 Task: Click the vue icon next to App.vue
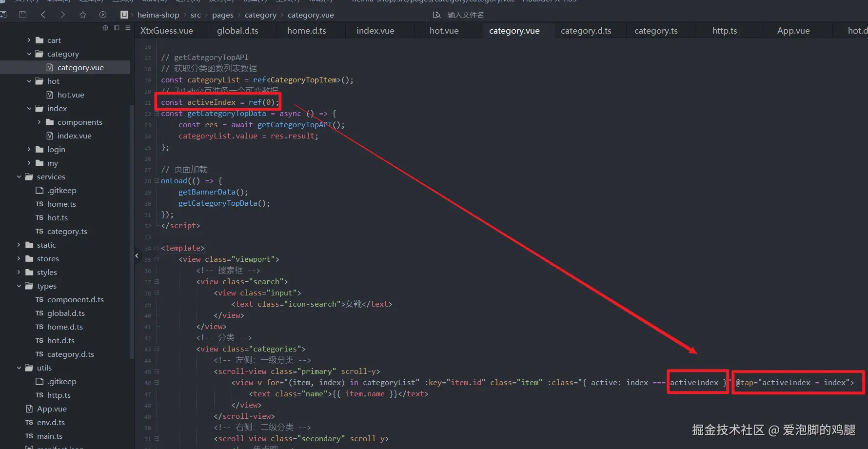[x=29, y=409]
